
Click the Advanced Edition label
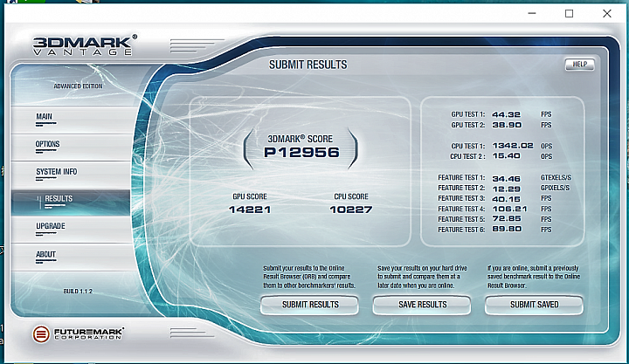(78, 86)
